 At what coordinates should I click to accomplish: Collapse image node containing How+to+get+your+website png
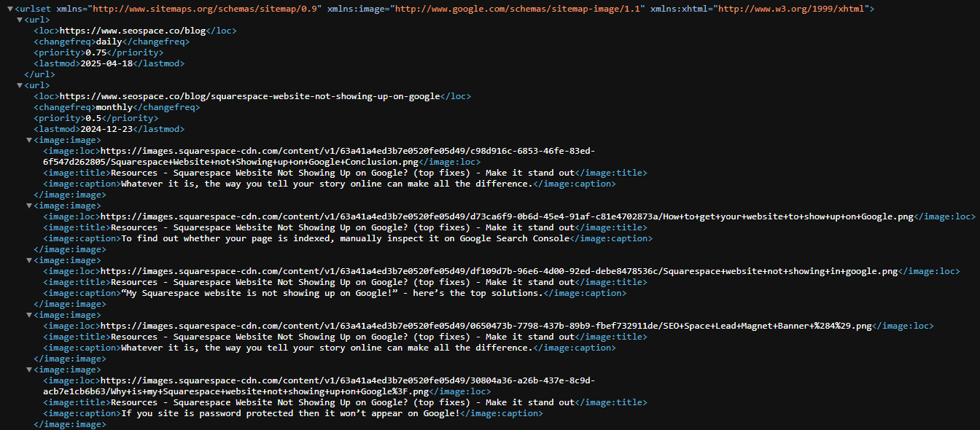pyautogui.click(x=29, y=206)
